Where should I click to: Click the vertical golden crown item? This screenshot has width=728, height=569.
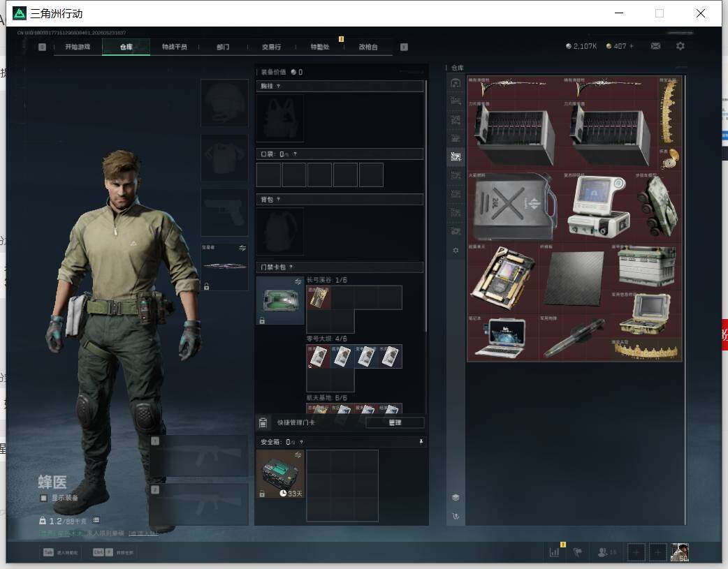(x=670, y=112)
